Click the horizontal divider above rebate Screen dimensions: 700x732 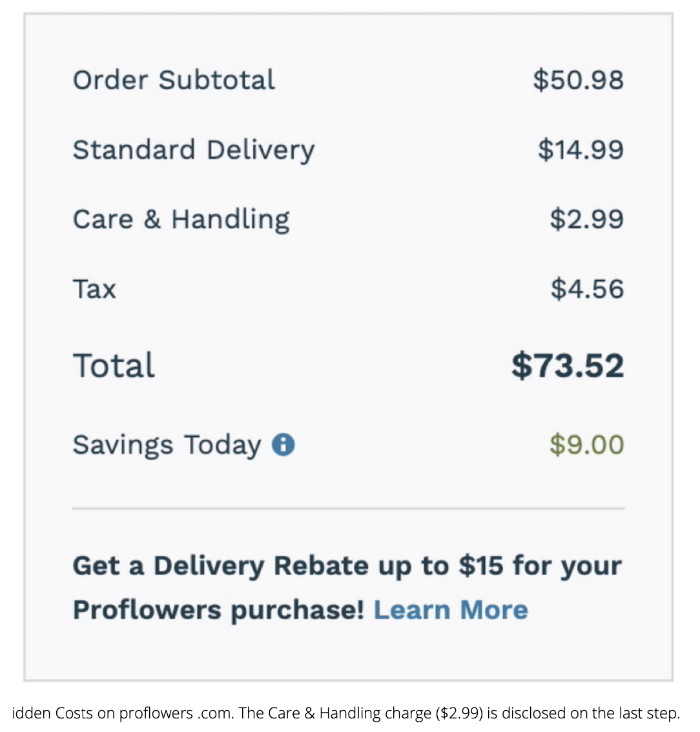point(348,508)
